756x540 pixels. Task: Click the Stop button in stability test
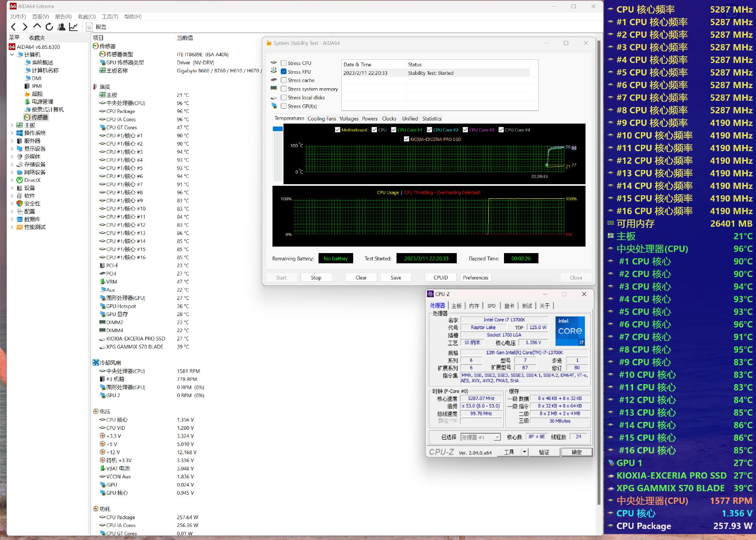pyautogui.click(x=316, y=277)
